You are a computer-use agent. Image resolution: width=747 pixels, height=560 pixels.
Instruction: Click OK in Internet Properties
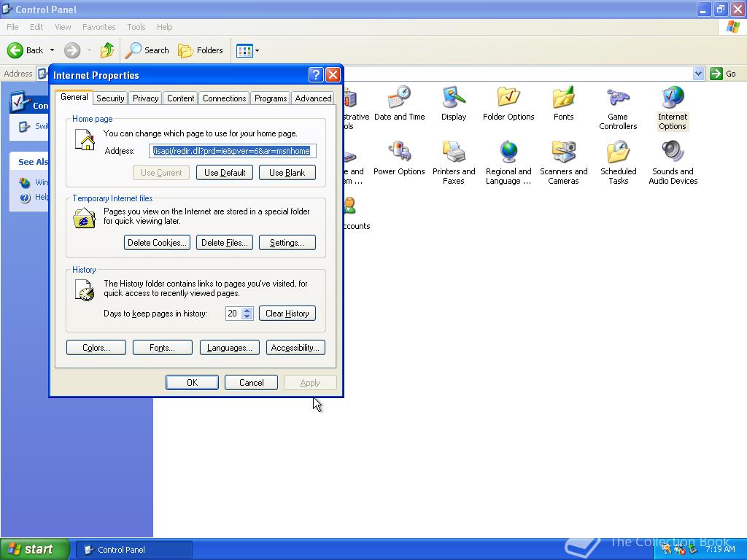(192, 382)
